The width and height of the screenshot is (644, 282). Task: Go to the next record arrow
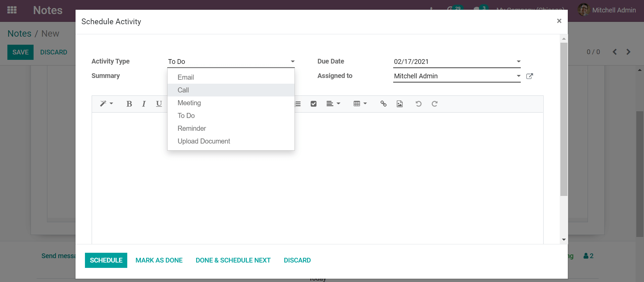click(628, 52)
